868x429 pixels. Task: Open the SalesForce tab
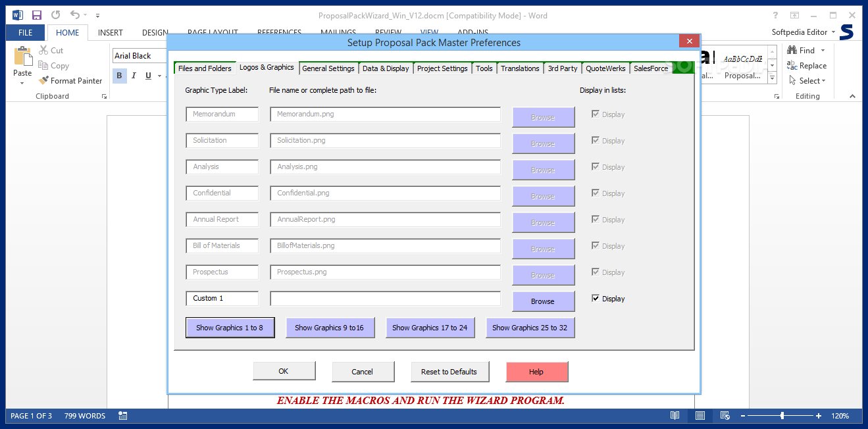pos(650,68)
